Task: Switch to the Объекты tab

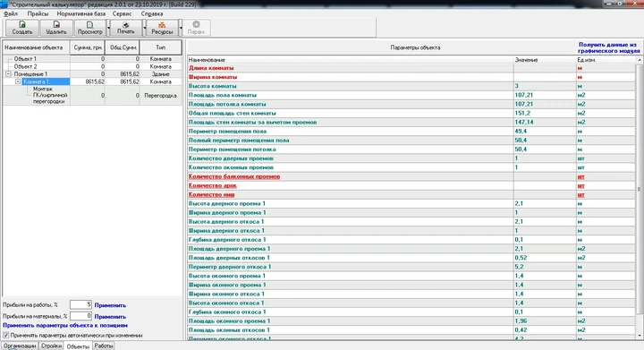Action: pos(78,346)
